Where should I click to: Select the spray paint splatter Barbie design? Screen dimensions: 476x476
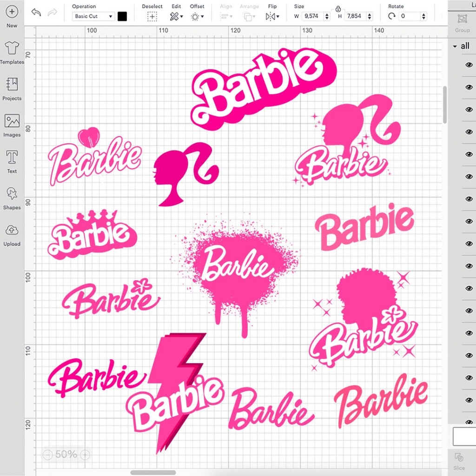235,276
